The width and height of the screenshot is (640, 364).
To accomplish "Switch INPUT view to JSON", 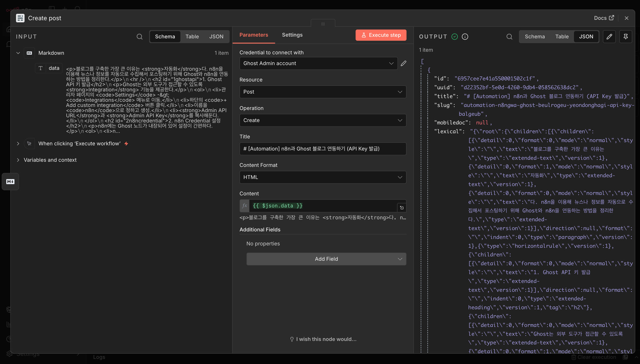I will (x=216, y=36).
